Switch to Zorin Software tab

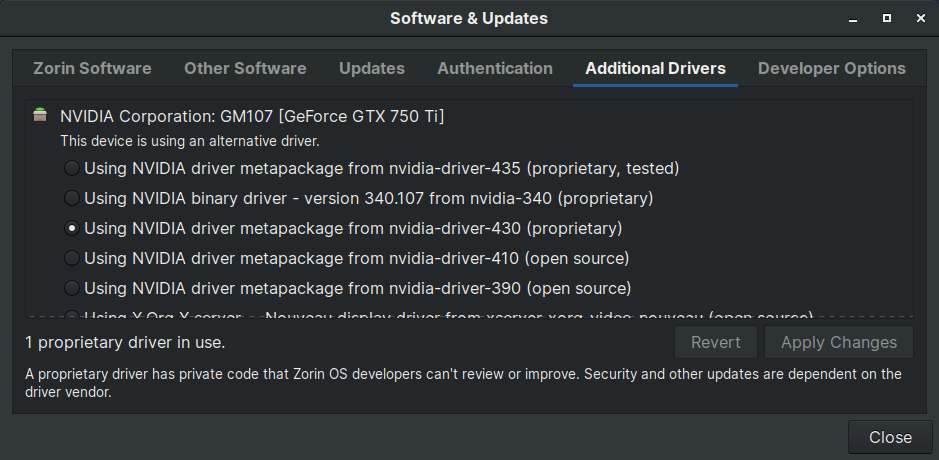click(x=92, y=68)
